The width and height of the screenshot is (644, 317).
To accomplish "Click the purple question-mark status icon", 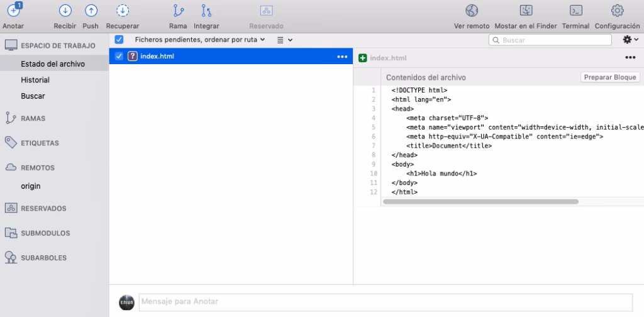I will 132,56.
